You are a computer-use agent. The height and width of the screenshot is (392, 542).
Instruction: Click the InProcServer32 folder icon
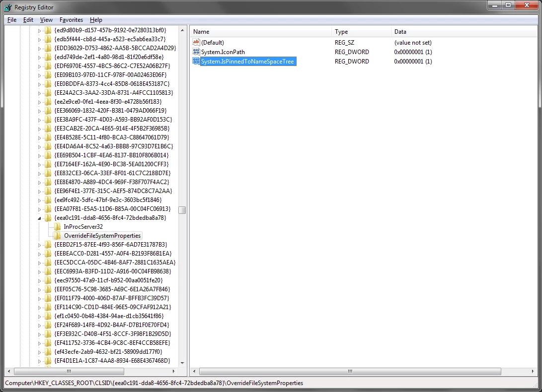click(x=58, y=227)
